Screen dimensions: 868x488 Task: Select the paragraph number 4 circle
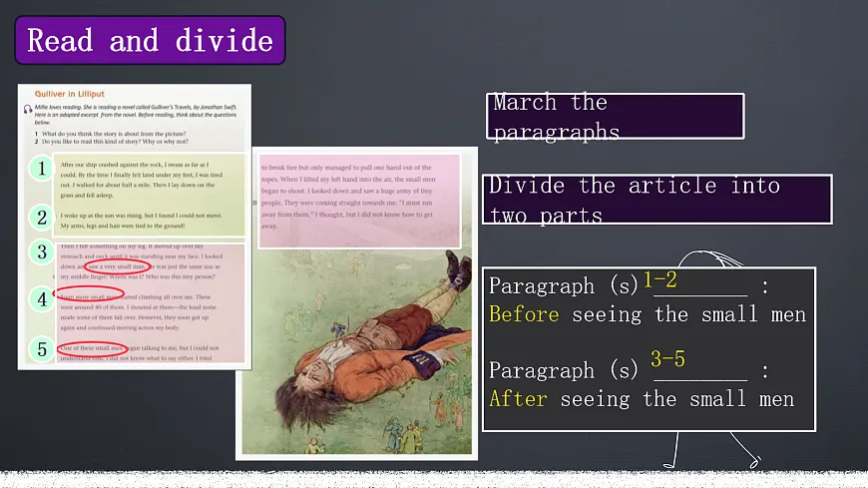tap(41, 299)
